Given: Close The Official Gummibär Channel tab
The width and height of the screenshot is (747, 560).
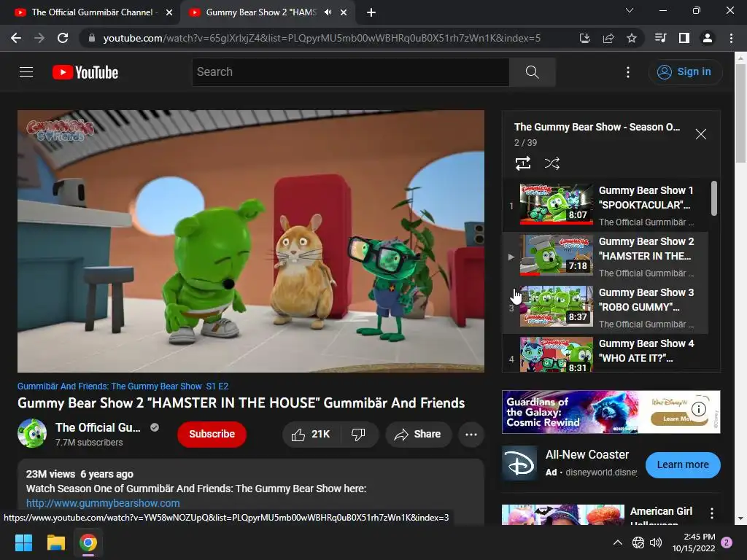Looking at the screenshot, I should click(x=169, y=12).
